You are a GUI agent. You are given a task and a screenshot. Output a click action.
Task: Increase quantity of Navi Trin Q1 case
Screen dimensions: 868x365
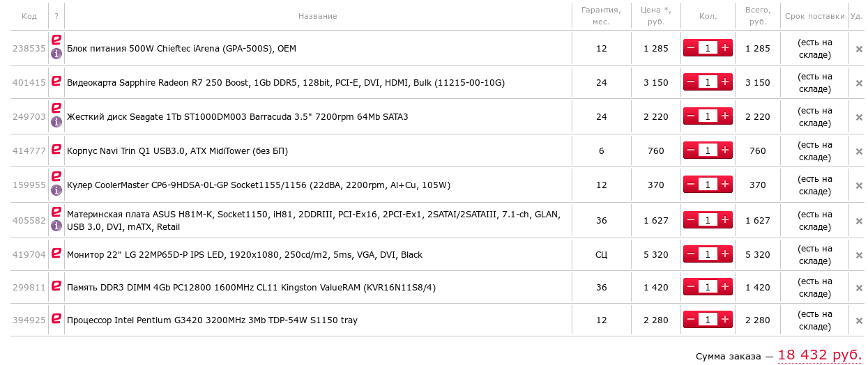tap(725, 150)
